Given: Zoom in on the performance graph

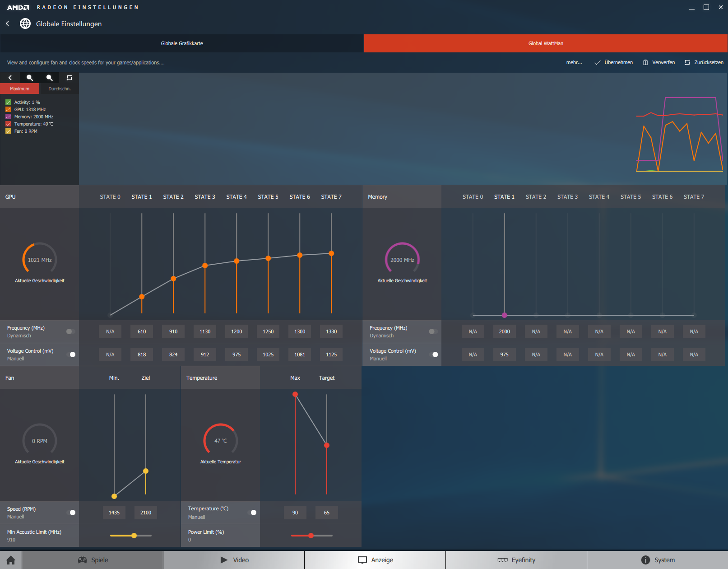Looking at the screenshot, I should (x=30, y=78).
